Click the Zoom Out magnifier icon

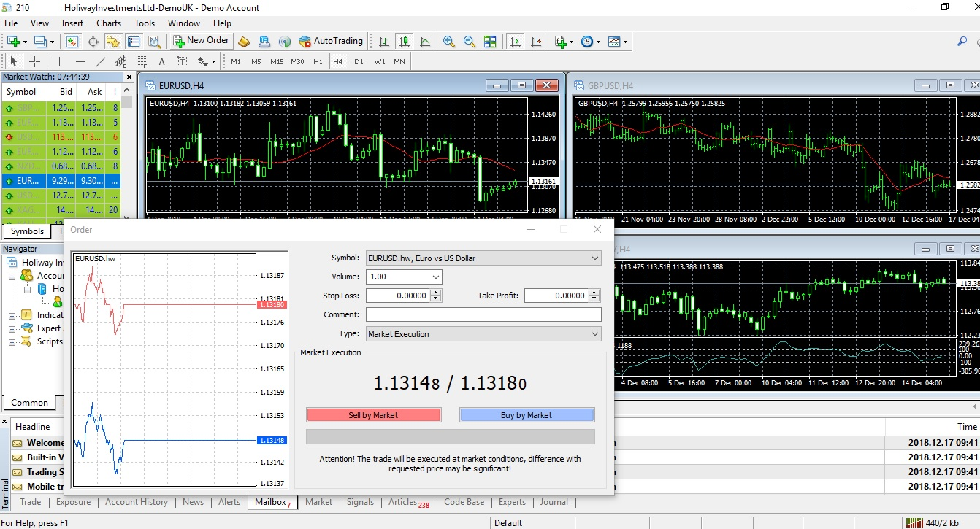point(470,42)
